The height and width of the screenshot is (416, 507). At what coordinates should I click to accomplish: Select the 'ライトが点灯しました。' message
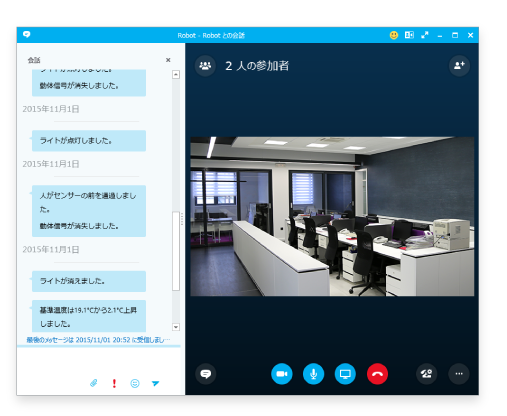[x=89, y=141]
